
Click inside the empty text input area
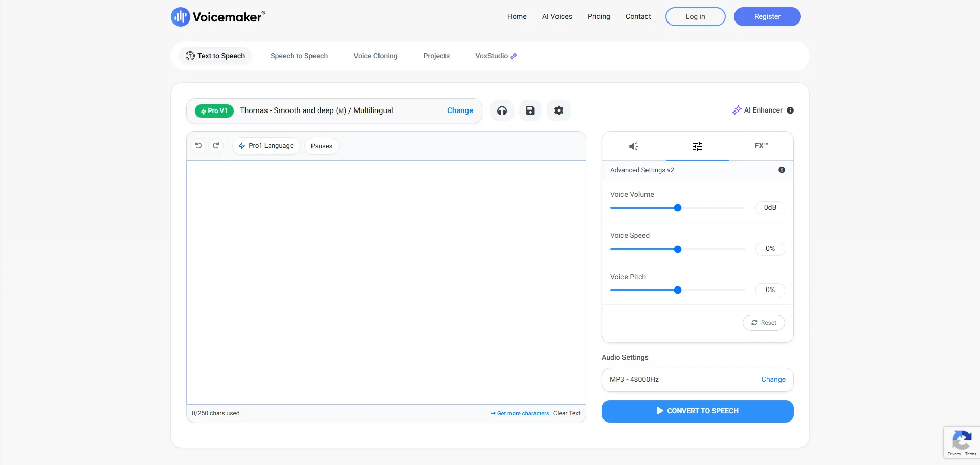click(x=386, y=281)
